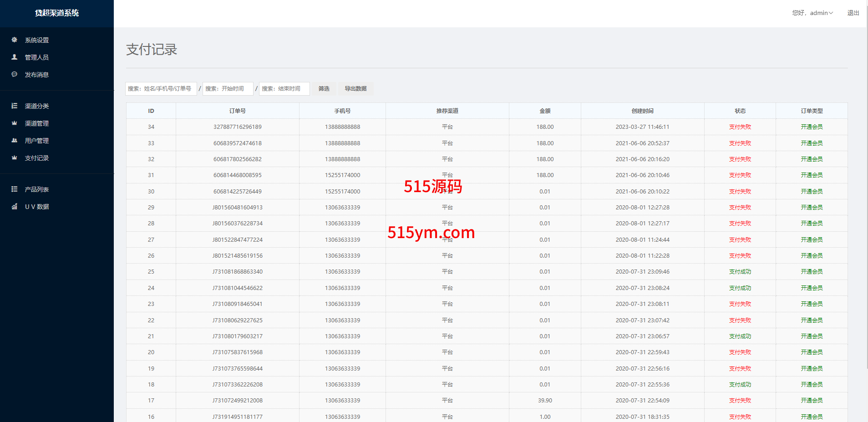This screenshot has height=422, width=868.
Task: Click the chart icon beside UV 数据
Action: 14,207
